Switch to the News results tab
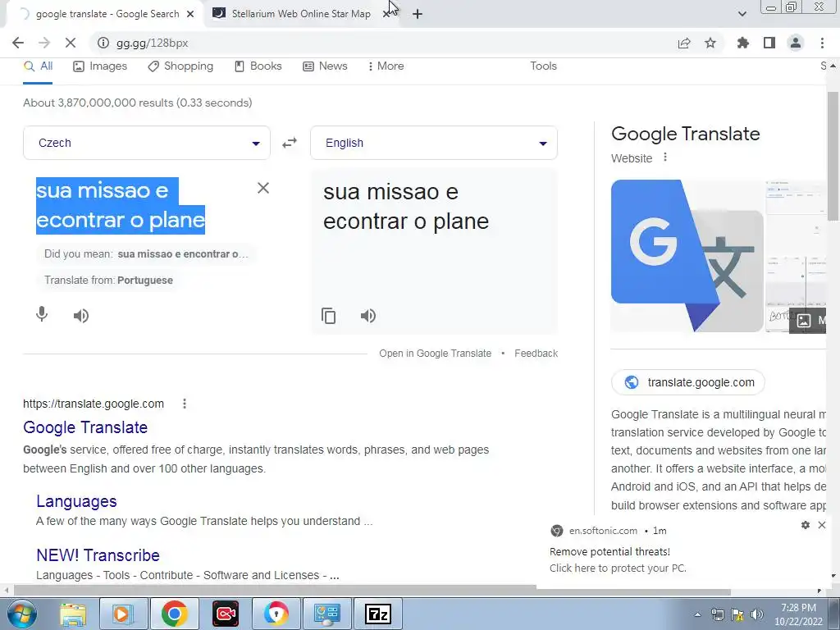The image size is (840, 630). click(325, 66)
